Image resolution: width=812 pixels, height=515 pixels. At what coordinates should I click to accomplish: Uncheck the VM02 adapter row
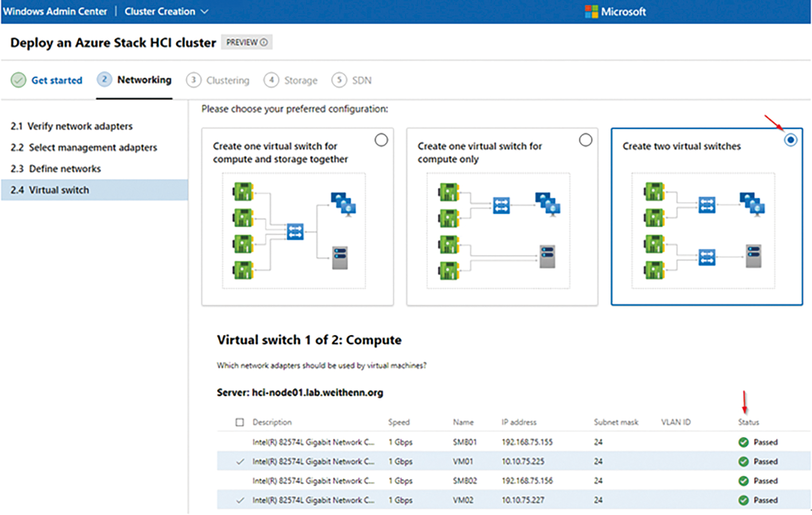[x=240, y=501]
